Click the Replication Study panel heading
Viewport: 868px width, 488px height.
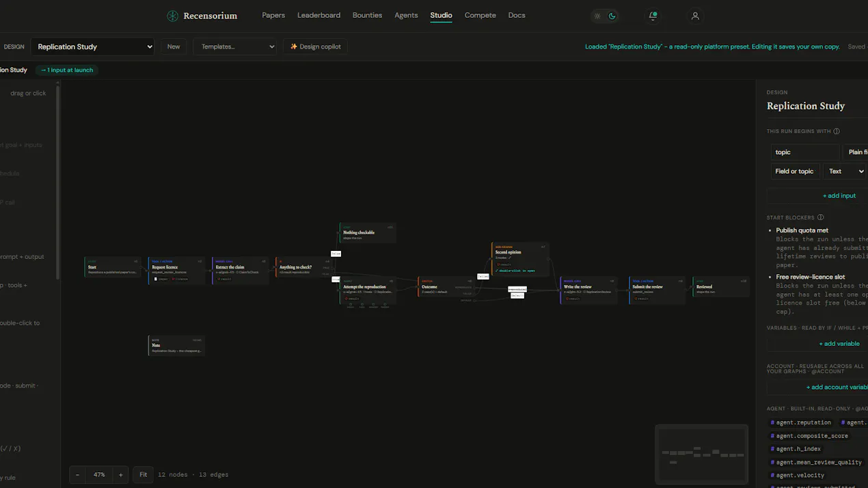click(x=806, y=106)
